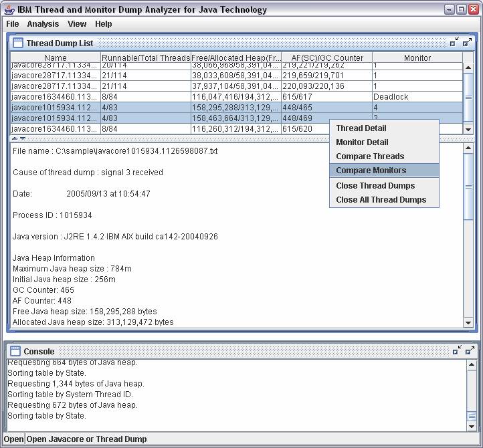Screen dimensions: 483x448
Task: Click the Java coffee cup title bar icon
Action: click(x=9, y=9)
